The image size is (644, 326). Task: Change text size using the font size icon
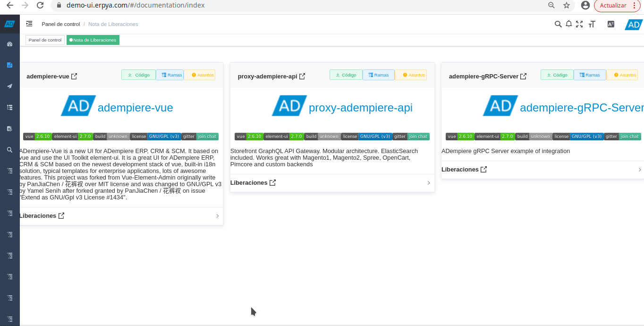592,24
